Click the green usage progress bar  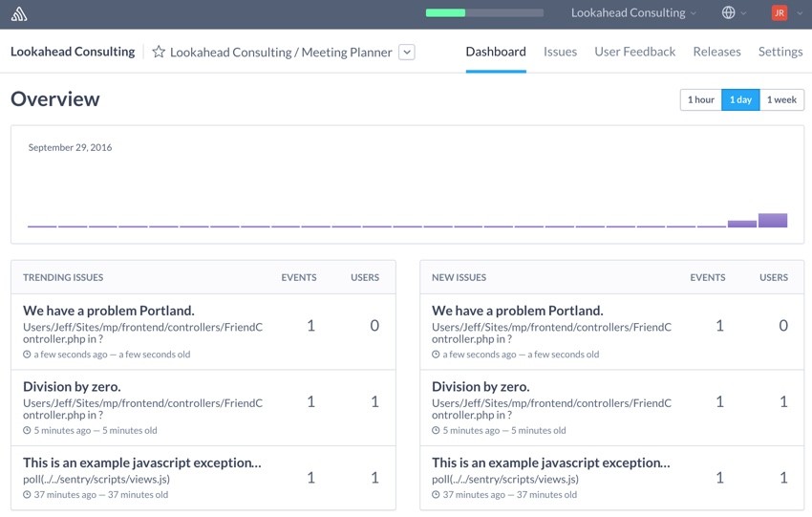click(x=445, y=13)
